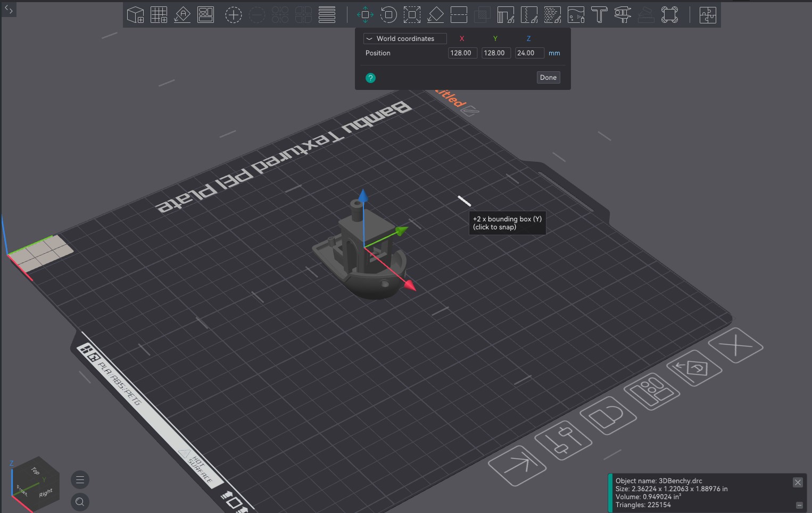Open the Support painting tool
This screenshot has width=812, height=513.
point(506,14)
